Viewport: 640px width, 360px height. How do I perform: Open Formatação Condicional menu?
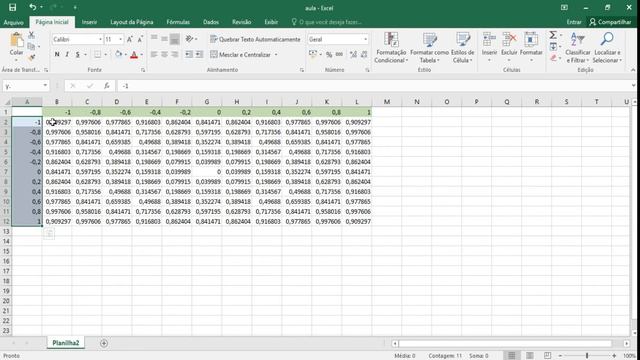391,48
